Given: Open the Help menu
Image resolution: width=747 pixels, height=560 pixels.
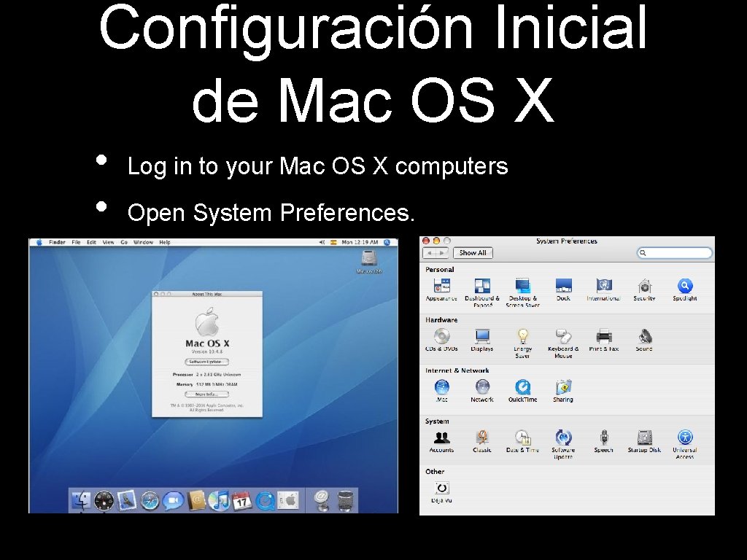Looking at the screenshot, I should tap(165, 242).
